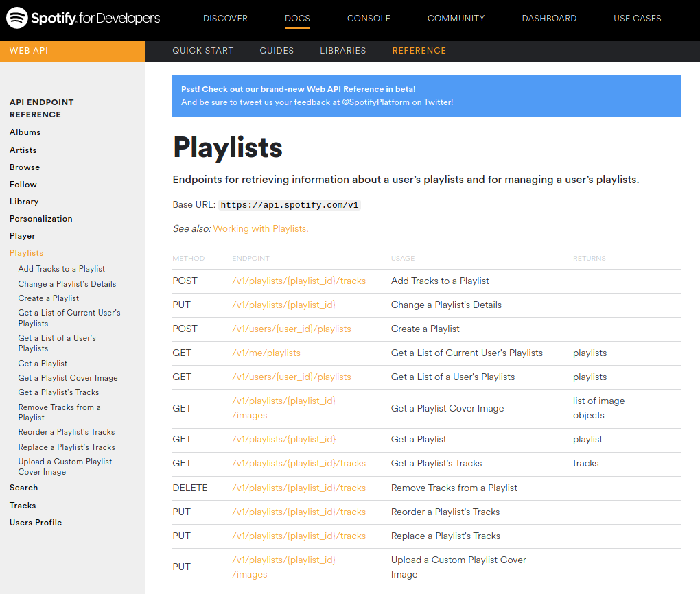
Task: Select Artists in the sidebar
Action: click(23, 150)
